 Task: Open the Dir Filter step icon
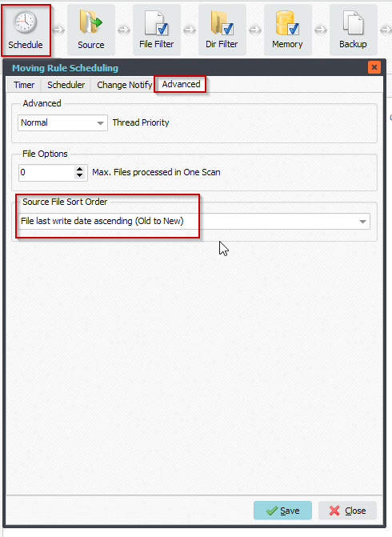click(222, 22)
